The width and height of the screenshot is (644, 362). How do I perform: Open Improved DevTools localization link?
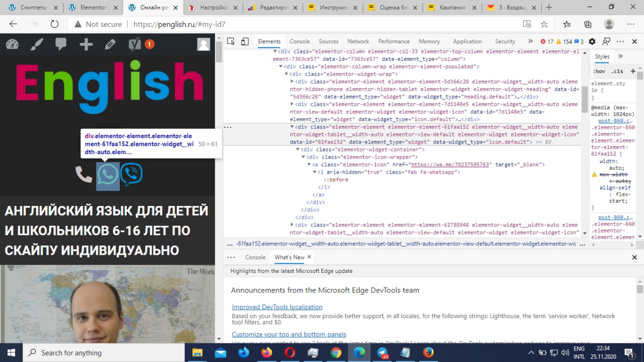277,307
